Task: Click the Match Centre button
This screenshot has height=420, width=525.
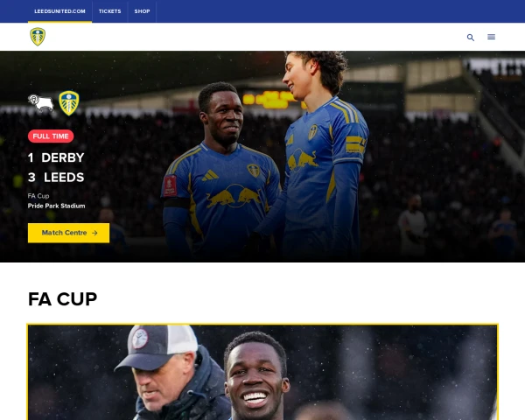Action: (x=68, y=233)
